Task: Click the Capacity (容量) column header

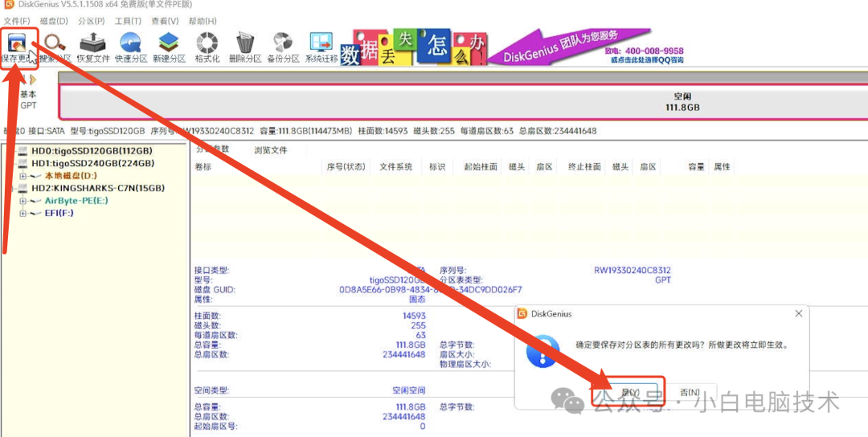Action: click(x=696, y=166)
